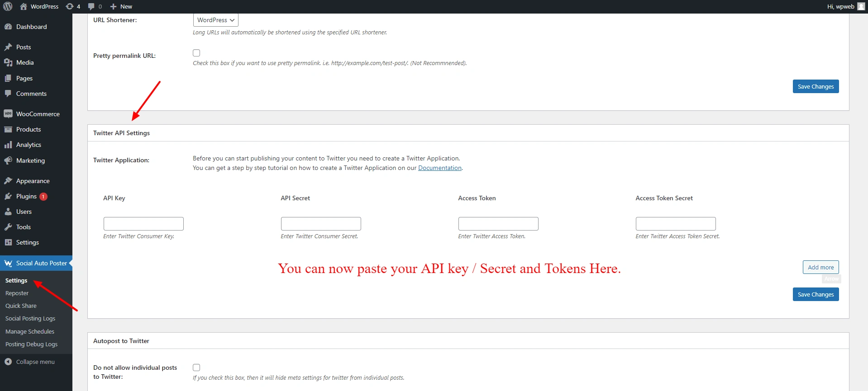
Task: Open the home icon for the WordPress site
Action: pos(24,6)
